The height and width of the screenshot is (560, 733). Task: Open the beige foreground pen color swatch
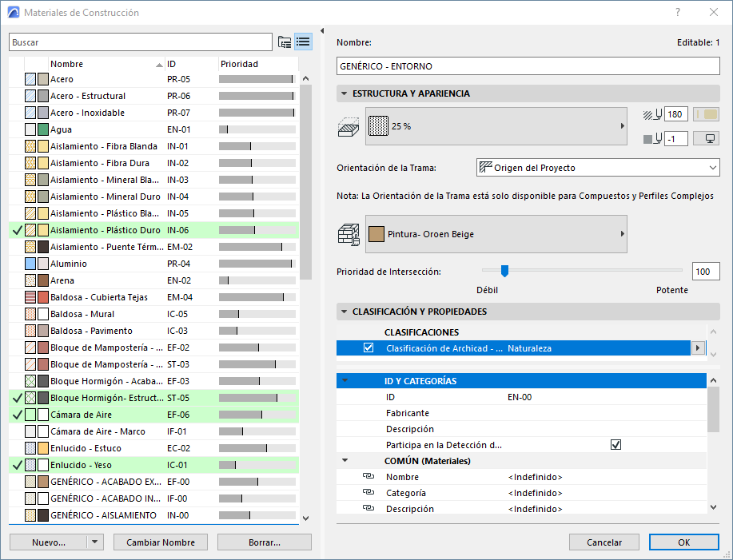point(706,114)
